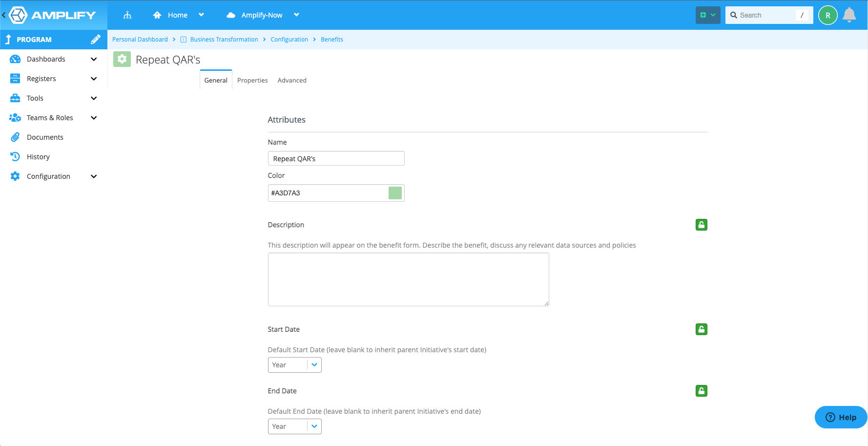Open the Documents section in sidebar
Viewport: 868px width, 446px height.
click(45, 137)
